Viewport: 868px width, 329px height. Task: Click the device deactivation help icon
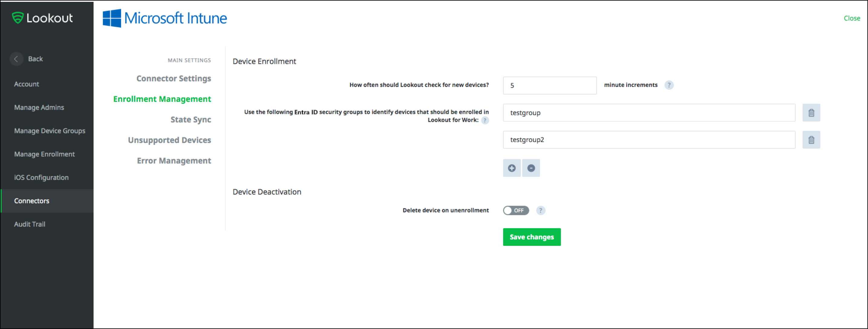tap(541, 210)
